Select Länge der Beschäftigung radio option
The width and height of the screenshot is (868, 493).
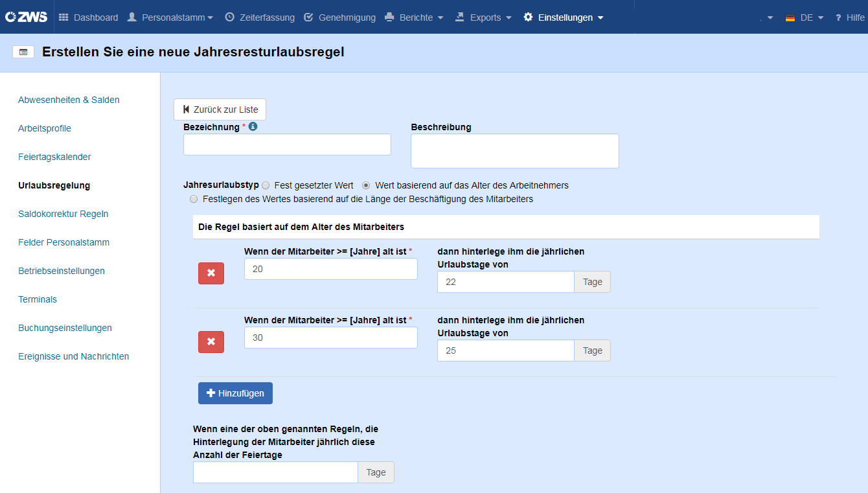click(x=194, y=199)
